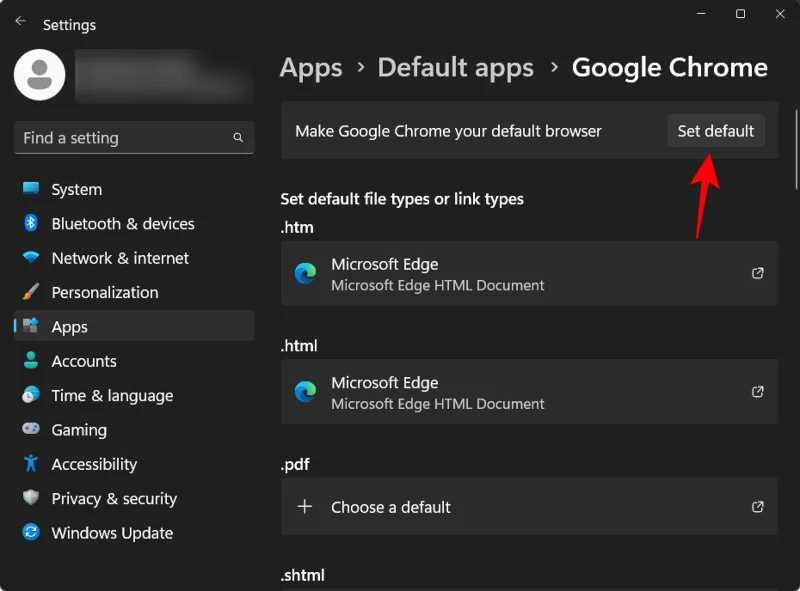800x591 pixels.
Task: Open Personalization settings
Action: click(134, 292)
